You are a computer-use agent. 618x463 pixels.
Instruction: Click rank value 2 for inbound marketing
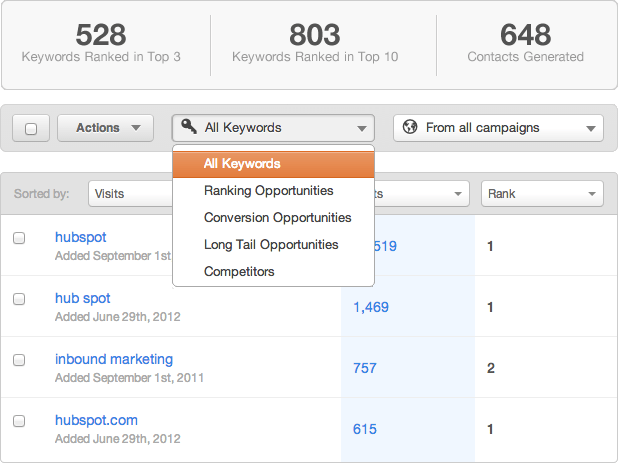tap(491, 368)
